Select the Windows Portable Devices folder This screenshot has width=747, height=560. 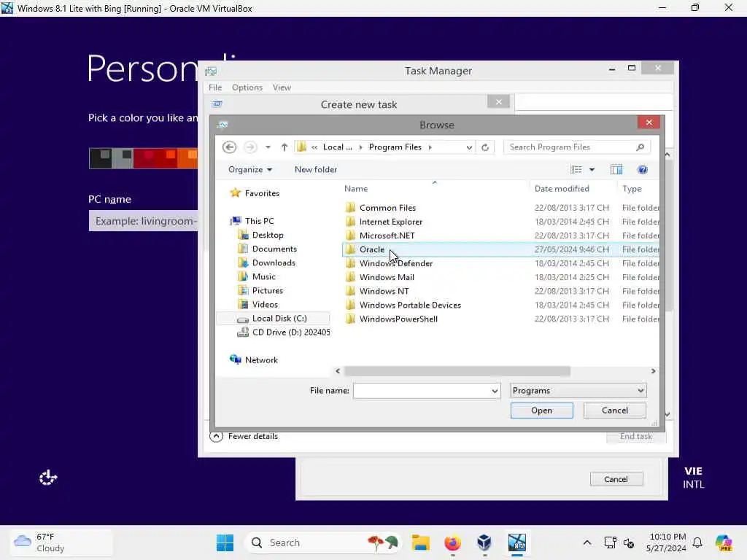tap(410, 305)
